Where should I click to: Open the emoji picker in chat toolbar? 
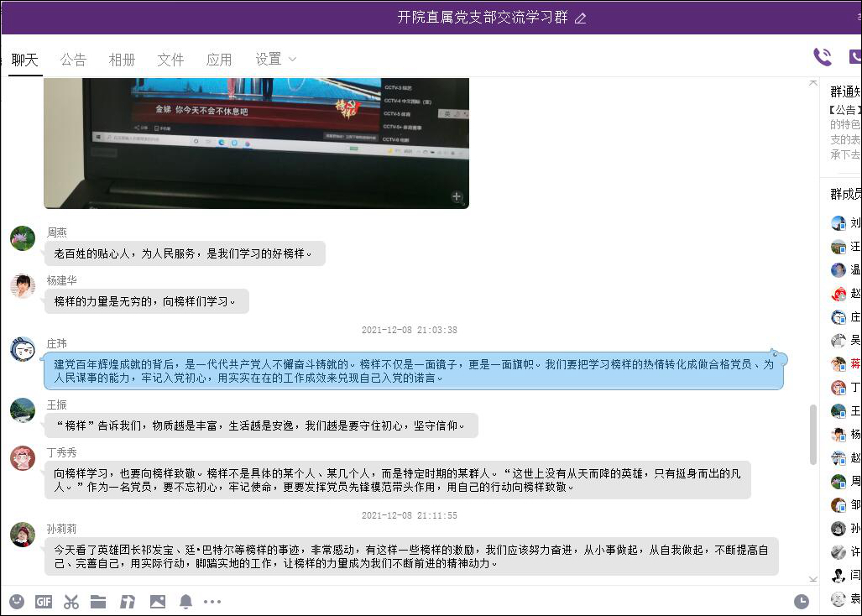(x=17, y=602)
